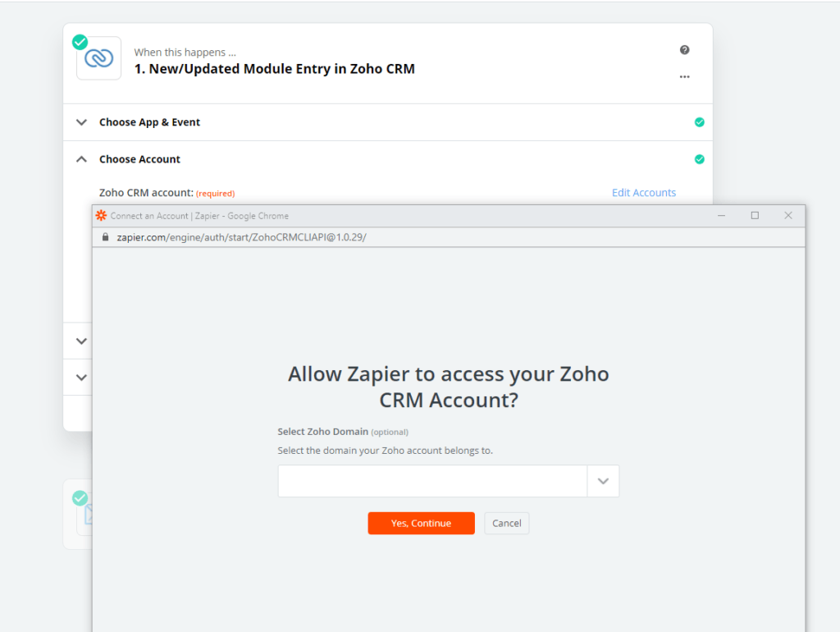Click the padlock icon in address bar
The height and width of the screenshot is (632, 840).
click(106, 237)
